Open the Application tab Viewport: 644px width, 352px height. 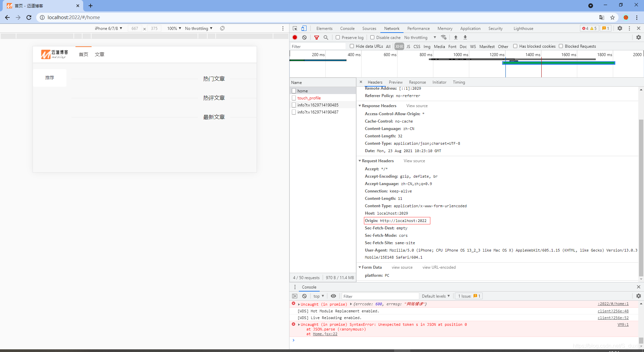click(x=470, y=29)
